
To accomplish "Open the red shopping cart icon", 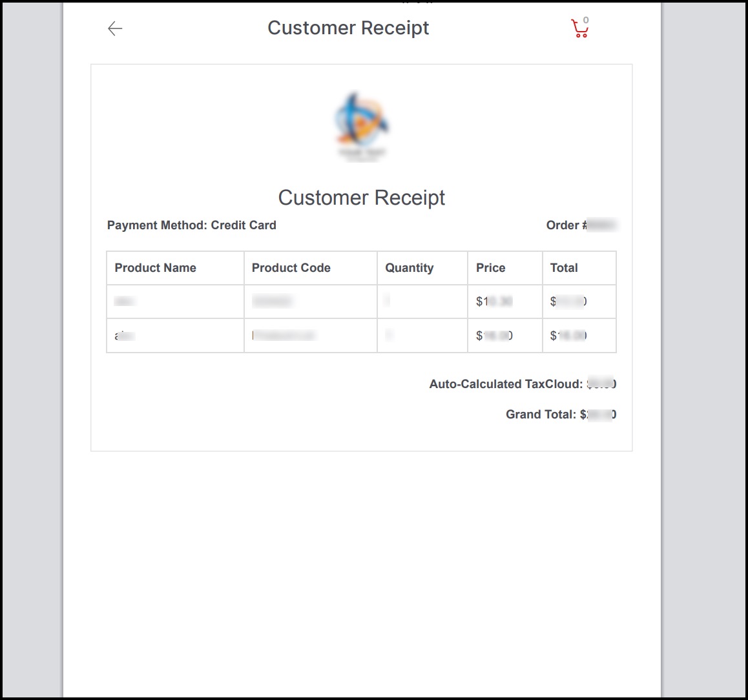I will click(580, 28).
